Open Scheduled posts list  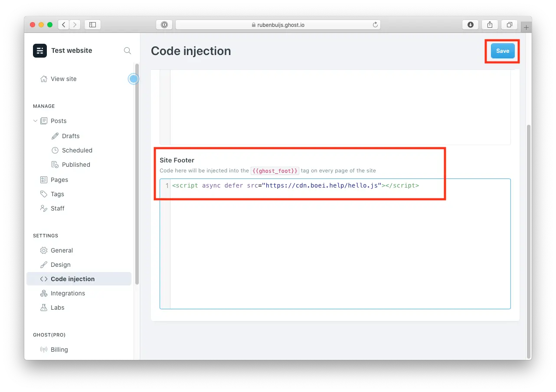[77, 150]
